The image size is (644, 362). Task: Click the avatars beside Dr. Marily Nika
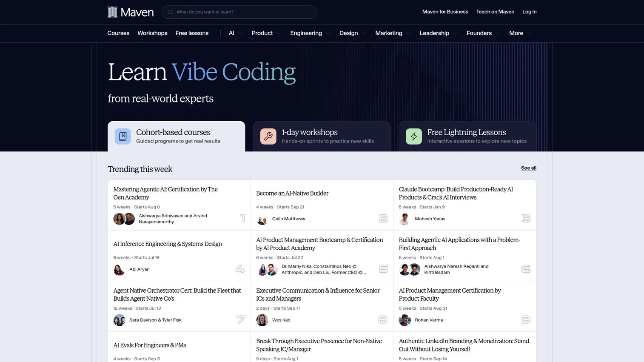(x=267, y=270)
